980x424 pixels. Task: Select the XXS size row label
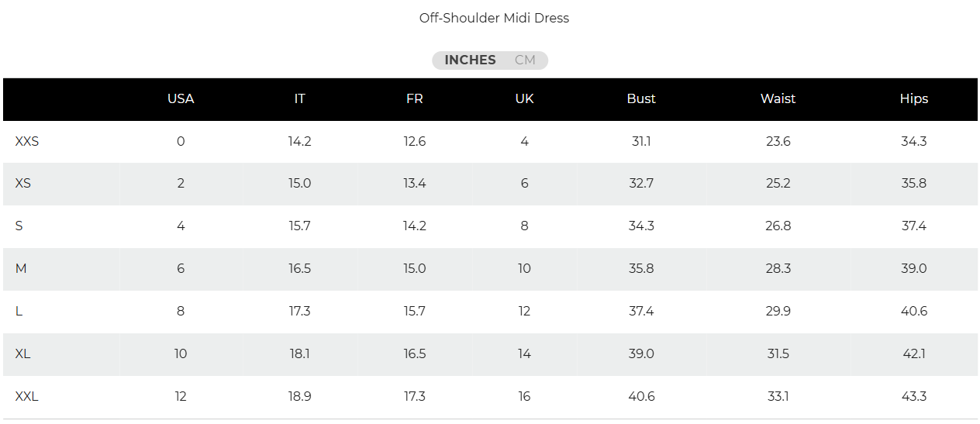(x=27, y=142)
